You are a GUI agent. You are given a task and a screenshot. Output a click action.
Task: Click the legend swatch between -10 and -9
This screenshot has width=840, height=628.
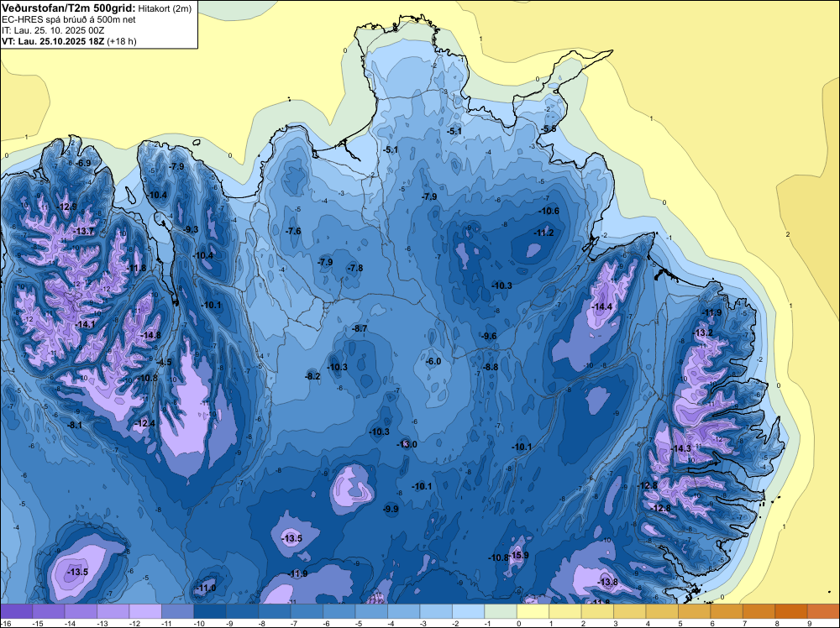point(211,611)
